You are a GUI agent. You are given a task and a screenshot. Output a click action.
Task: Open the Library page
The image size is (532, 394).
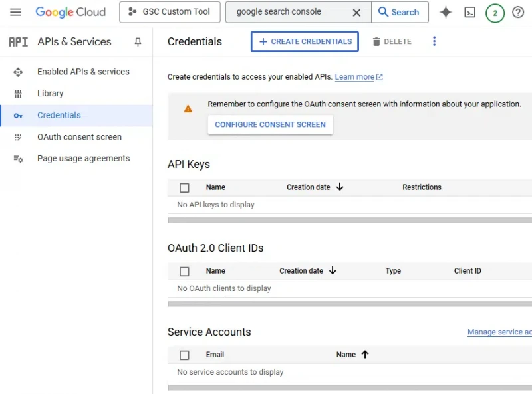pyautogui.click(x=51, y=94)
